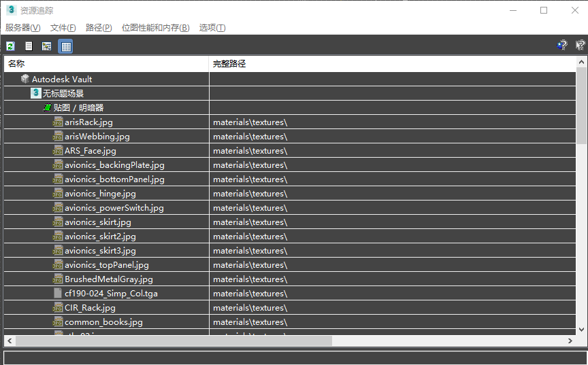Viewport: 588px width, 365px height.
Task: Click the vertical scrollbar down arrow
Action: coord(582,330)
